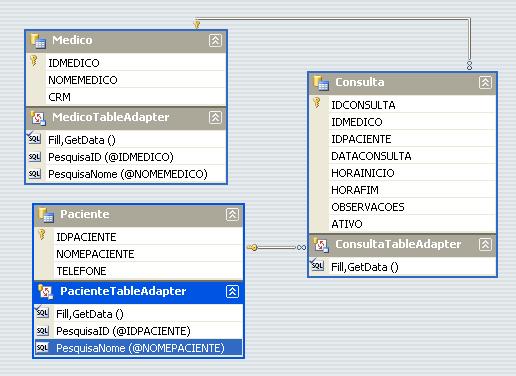The image size is (516, 376).
Task: Click the key icon beside IDMEDICO in Medico
Action: click(x=34, y=61)
